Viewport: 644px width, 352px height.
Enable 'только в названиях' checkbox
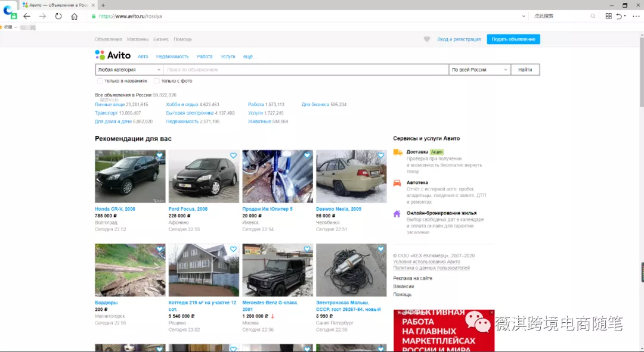pyautogui.click(x=100, y=81)
